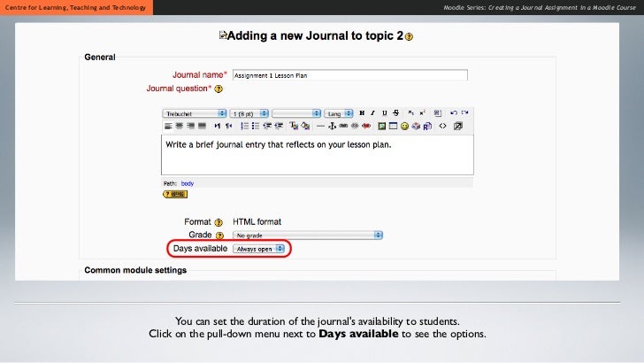Screen dimensions: 644x363
Task: Click the 'Common module settings' heading
Action: (135, 270)
